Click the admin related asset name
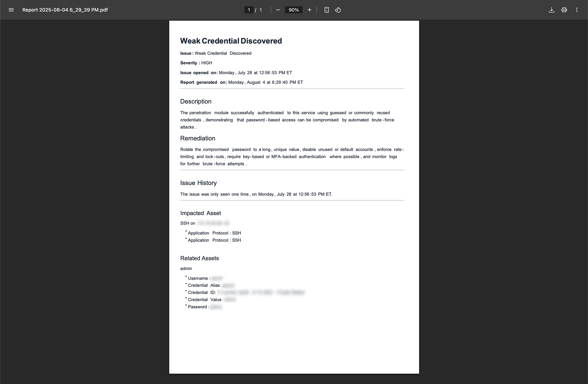The height and width of the screenshot is (384, 588). [x=186, y=269]
